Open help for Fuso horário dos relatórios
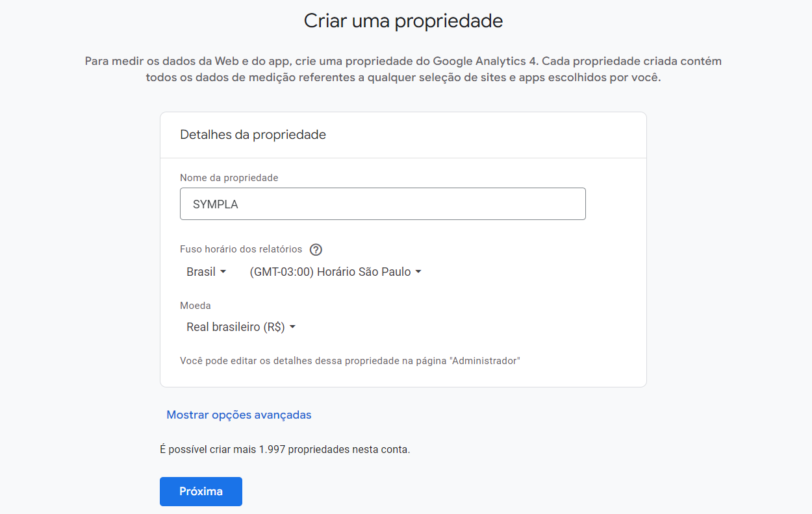812x514 pixels. [x=316, y=249]
